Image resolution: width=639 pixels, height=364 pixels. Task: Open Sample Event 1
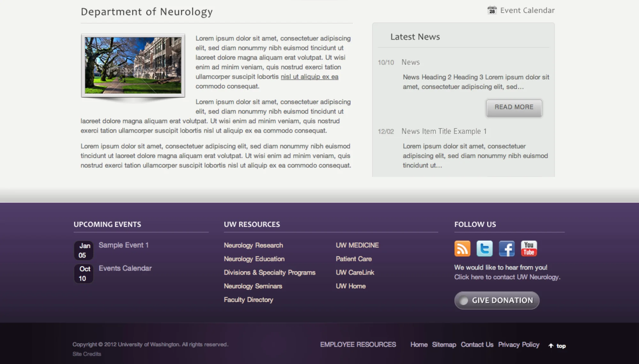(124, 245)
